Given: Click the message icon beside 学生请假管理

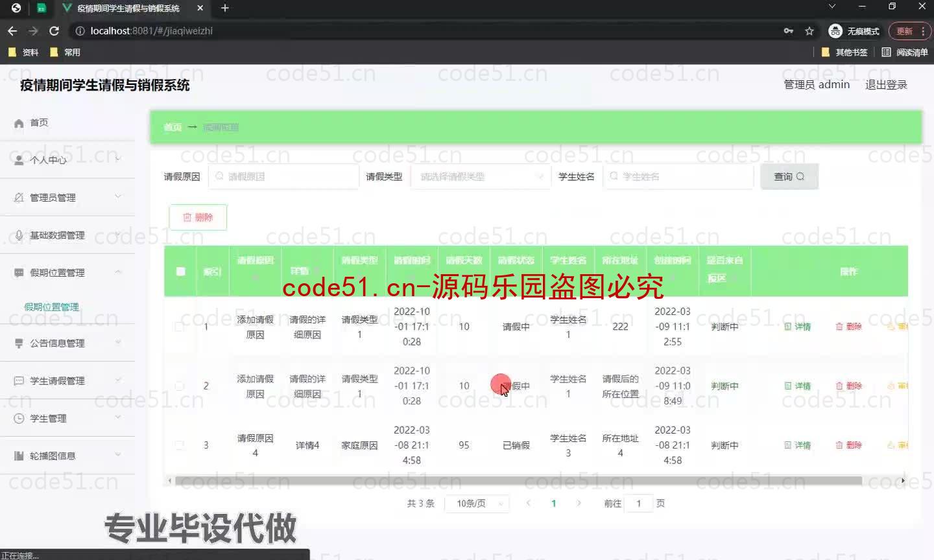Looking at the screenshot, I should tap(19, 381).
